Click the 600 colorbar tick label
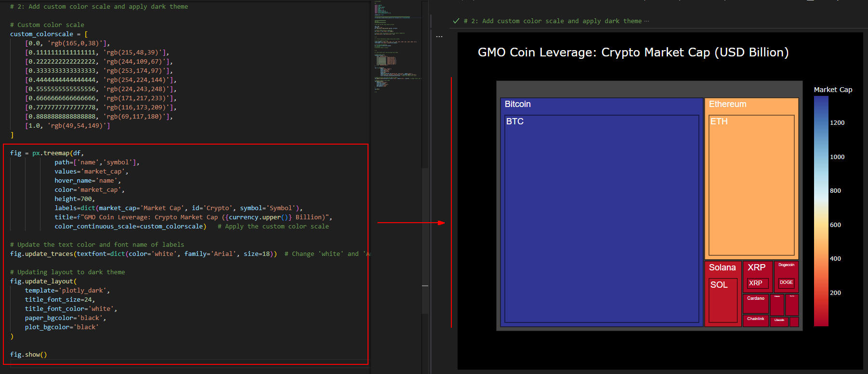Viewport: 868px width, 374px height. (x=835, y=225)
